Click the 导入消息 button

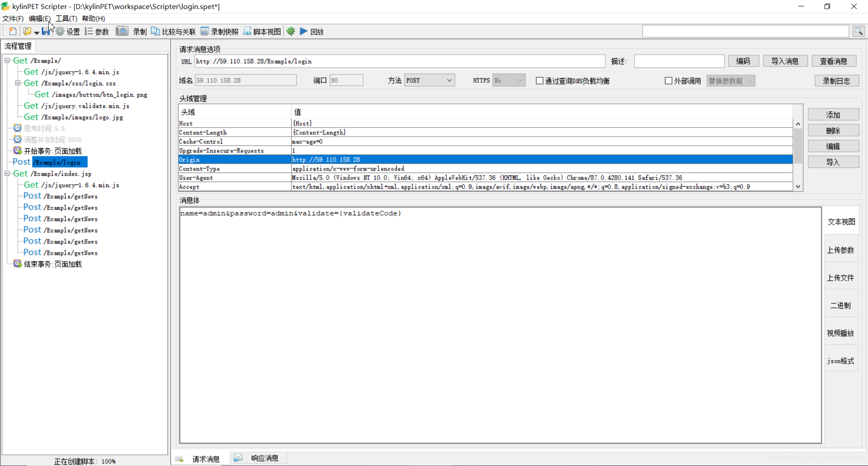point(785,61)
